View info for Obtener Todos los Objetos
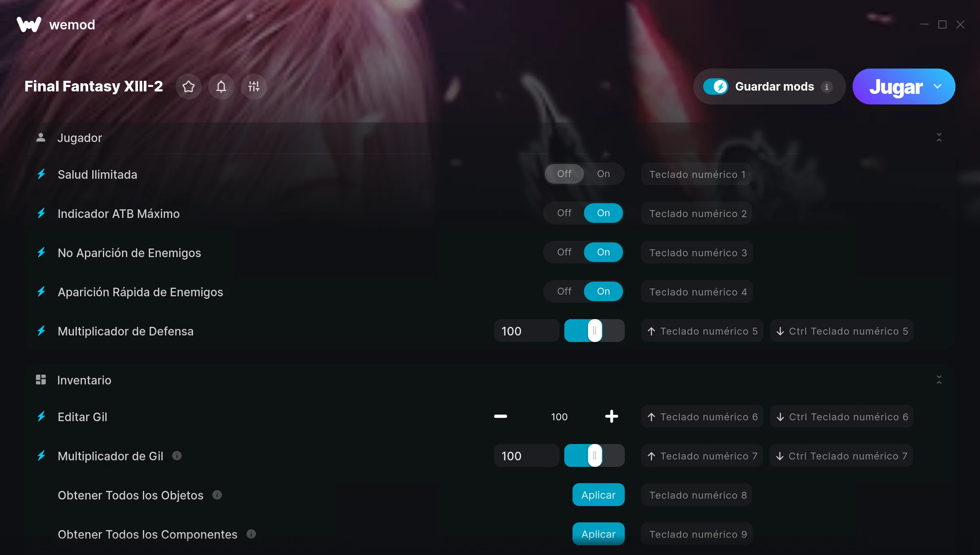The image size is (980, 555). (x=217, y=495)
